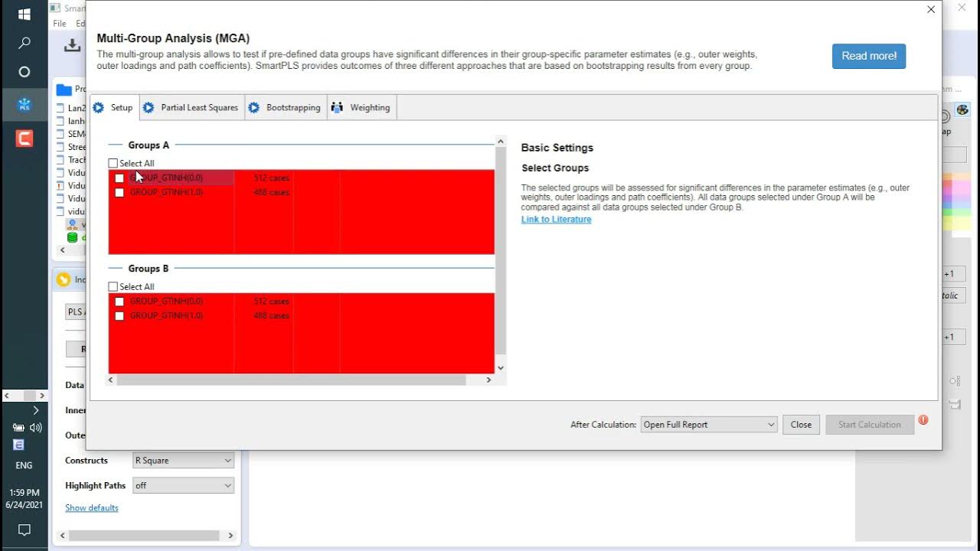Image resolution: width=980 pixels, height=551 pixels.
Task: Click the battery tray icon
Action: coord(18,427)
